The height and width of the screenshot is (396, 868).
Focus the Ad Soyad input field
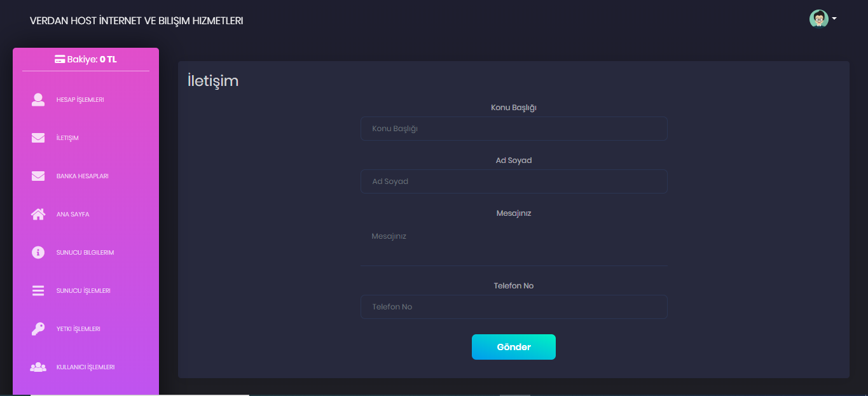[x=514, y=181]
